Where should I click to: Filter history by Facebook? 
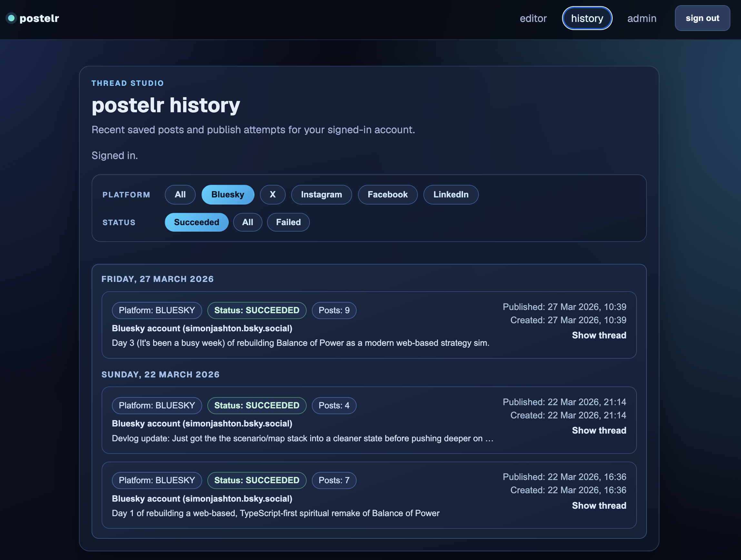tap(388, 195)
